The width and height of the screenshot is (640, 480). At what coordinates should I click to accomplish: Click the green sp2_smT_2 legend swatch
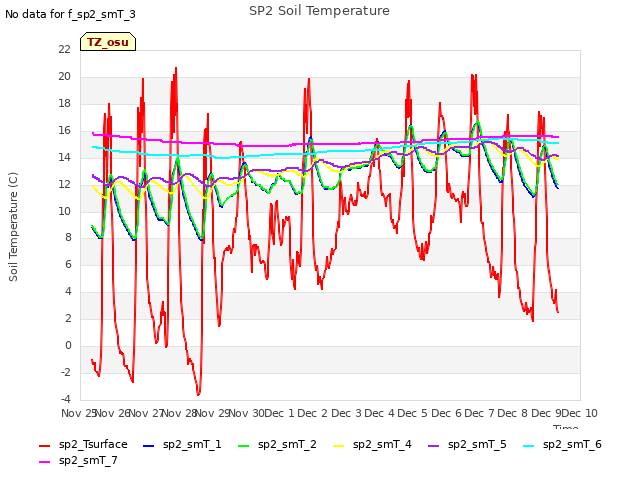244,446
